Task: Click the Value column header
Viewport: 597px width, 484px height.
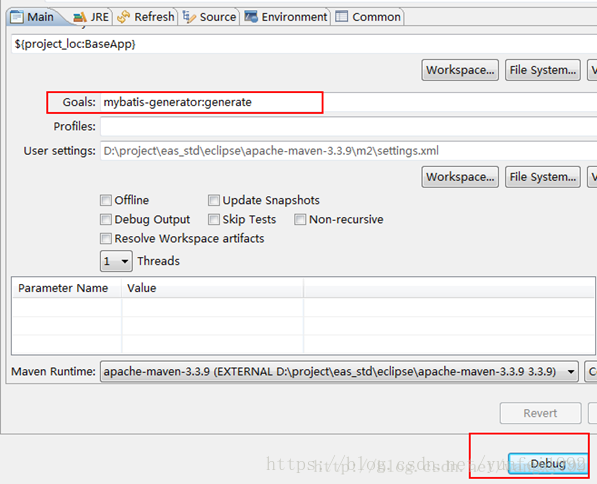Action: (x=212, y=288)
